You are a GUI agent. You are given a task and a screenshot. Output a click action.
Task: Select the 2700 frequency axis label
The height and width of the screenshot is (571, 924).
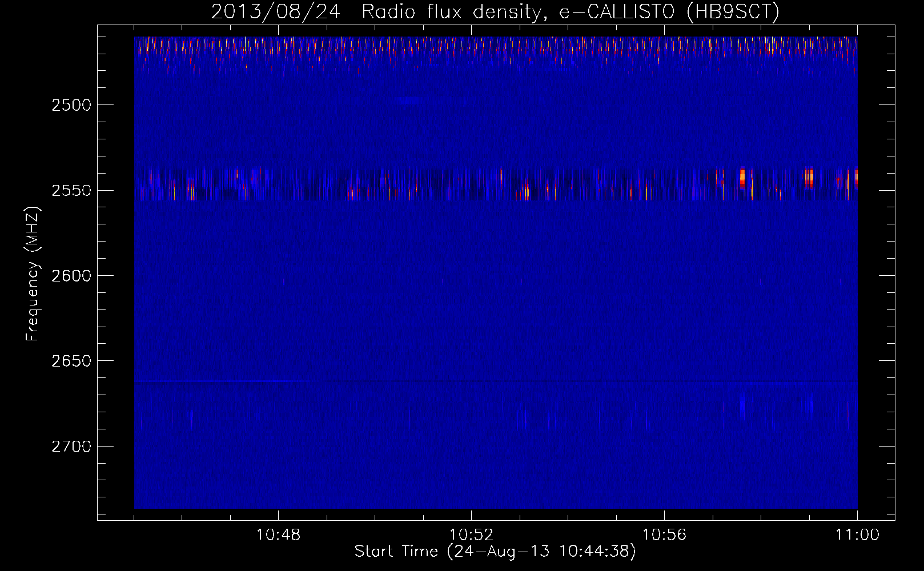71,446
